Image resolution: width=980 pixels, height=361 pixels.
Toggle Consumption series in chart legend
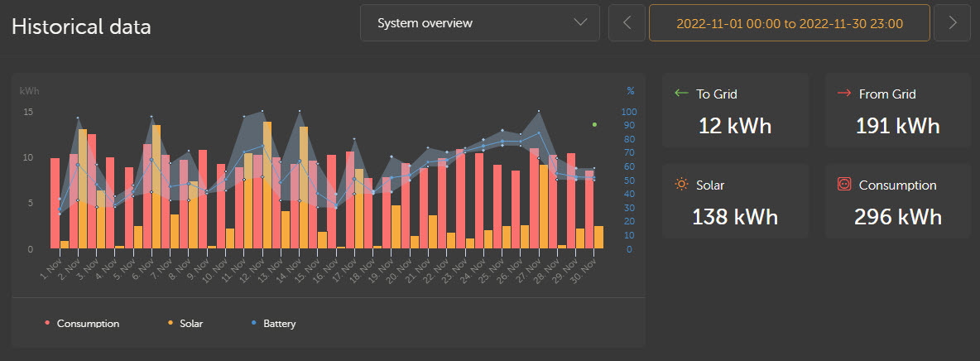coord(87,324)
